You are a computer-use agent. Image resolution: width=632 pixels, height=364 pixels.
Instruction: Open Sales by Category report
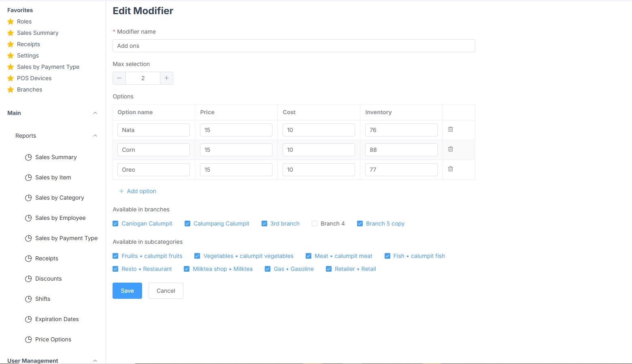60,198
